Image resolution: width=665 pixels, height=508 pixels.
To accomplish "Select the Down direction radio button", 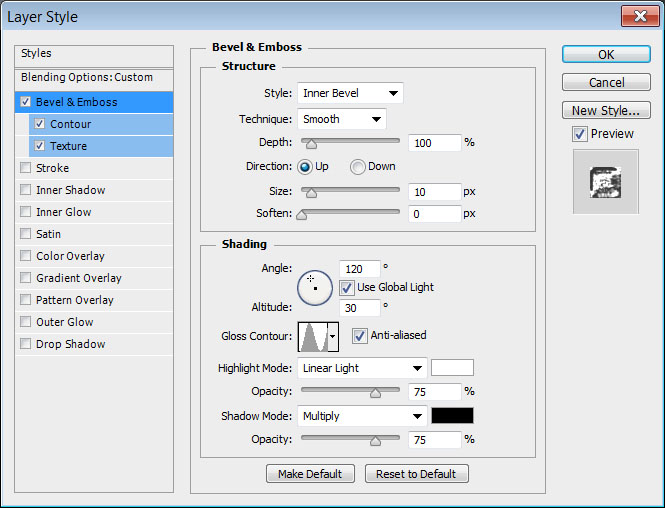I will coord(357,167).
